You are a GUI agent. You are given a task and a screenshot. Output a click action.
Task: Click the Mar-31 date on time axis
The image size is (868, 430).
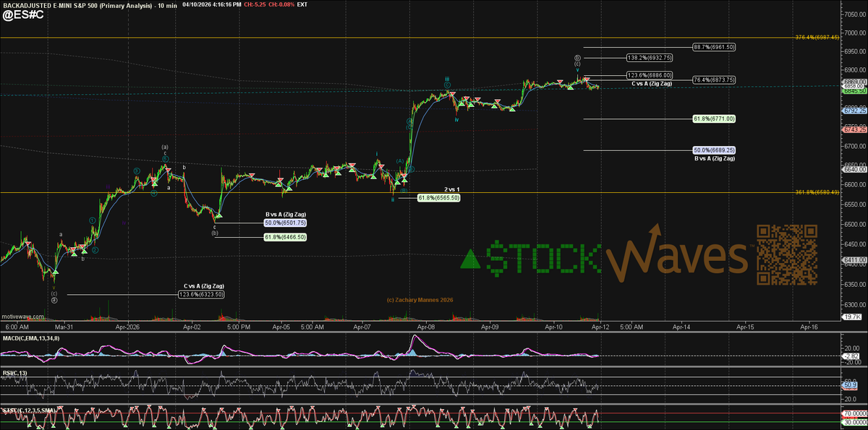coord(65,327)
